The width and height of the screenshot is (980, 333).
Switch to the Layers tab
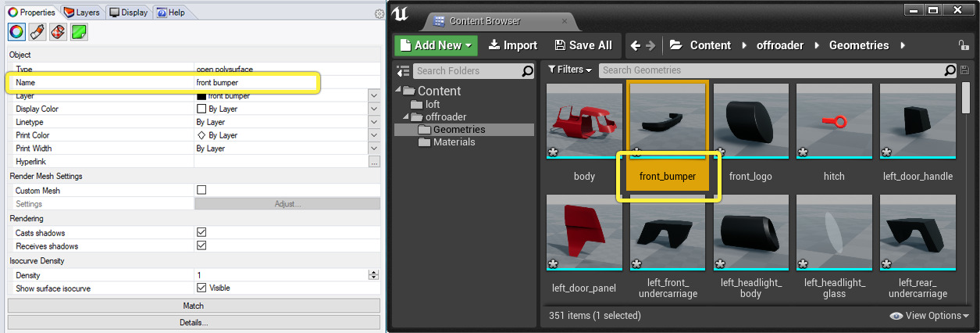pyautogui.click(x=82, y=13)
